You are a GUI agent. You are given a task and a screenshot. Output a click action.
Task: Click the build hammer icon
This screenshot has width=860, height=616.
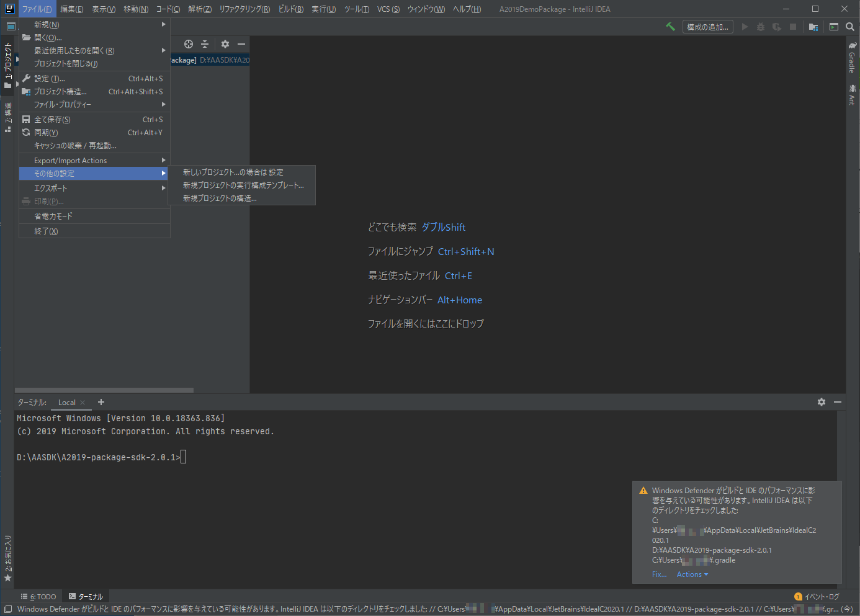coord(670,27)
